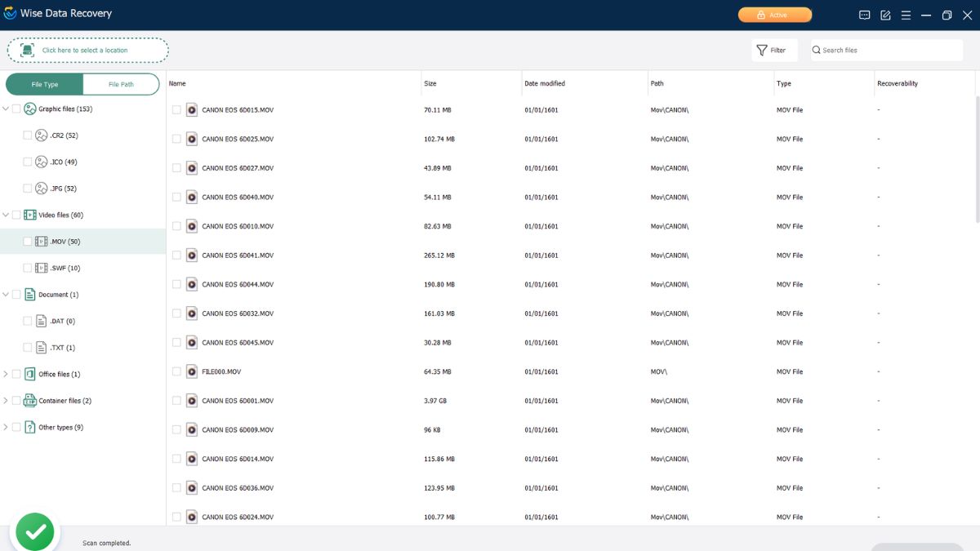Screen dimensions: 980x551
Task: Open the feedback message icon in title bar
Action: point(865,15)
